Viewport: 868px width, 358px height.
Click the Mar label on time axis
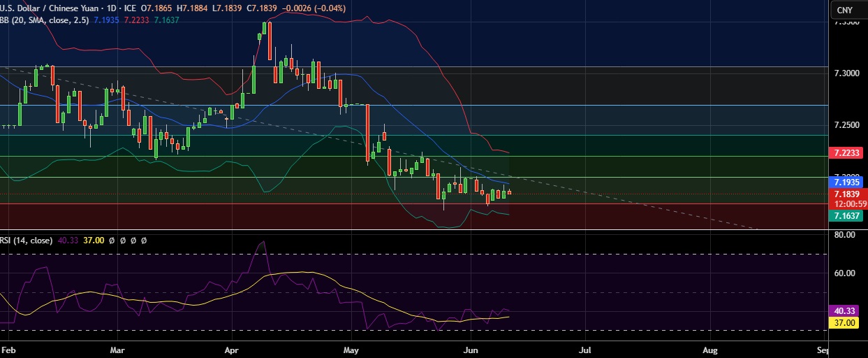coord(118,349)
